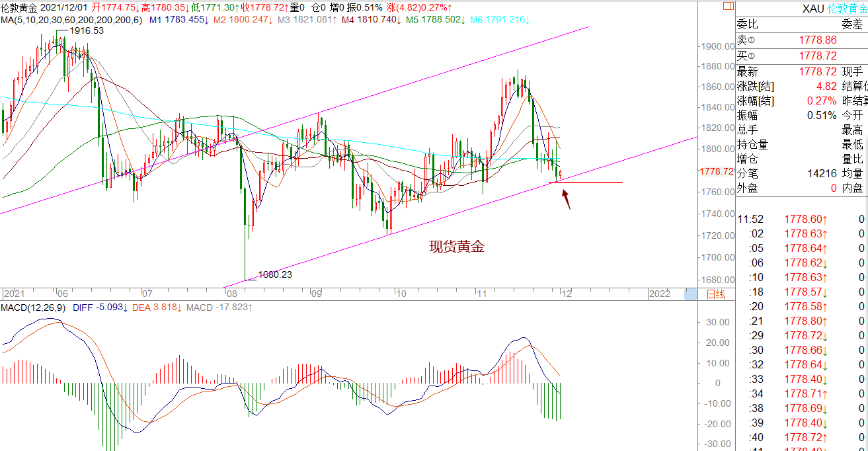The width and height of the screenshot is (868, 451).
Task: Click the 涨跌[结] value 4.82
Action: (x=826, y=86)
